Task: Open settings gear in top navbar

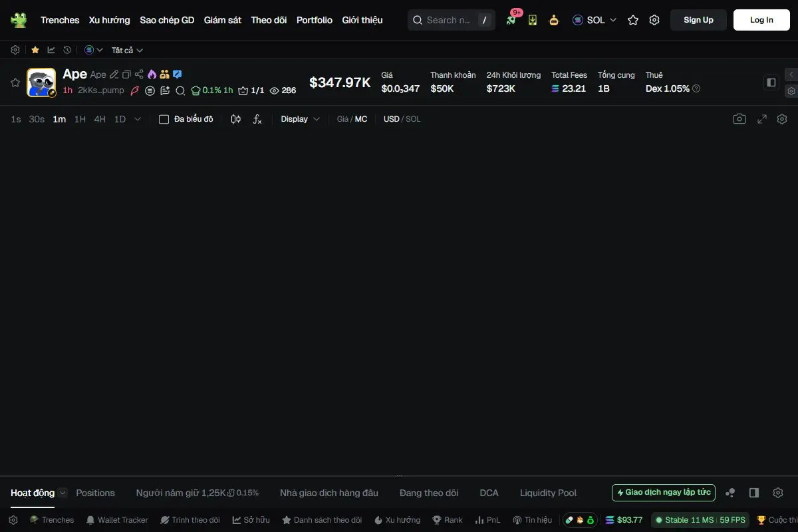Action: click(x=654, y=20)
